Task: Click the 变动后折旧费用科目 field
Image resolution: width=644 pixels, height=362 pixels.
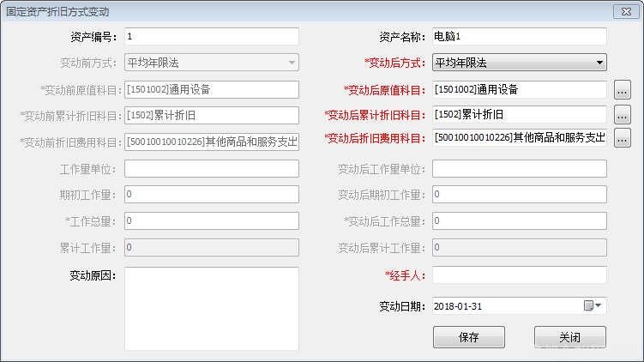Action: click(519, 138)
